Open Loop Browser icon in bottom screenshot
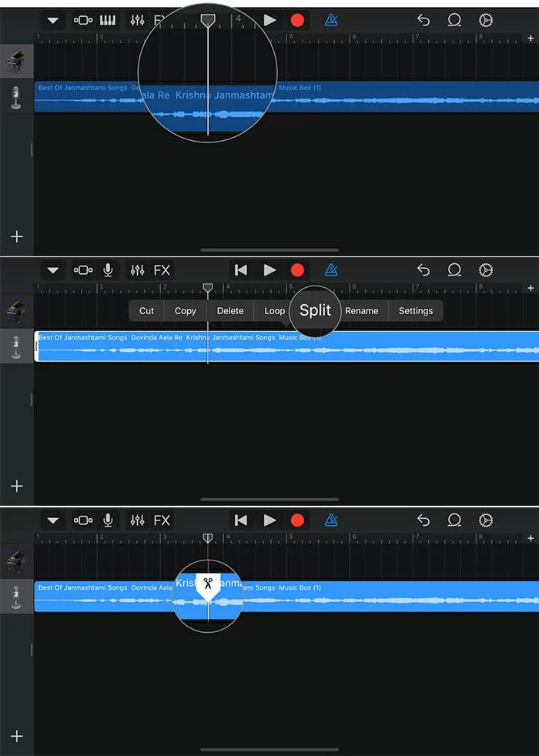Screen dimensions: 539x756 [454, 520]
